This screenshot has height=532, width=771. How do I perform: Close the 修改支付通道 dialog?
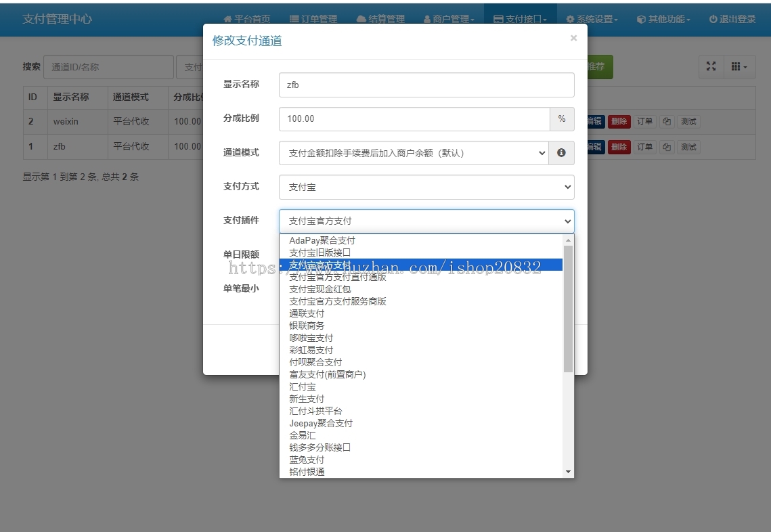(x=573, y=38)
